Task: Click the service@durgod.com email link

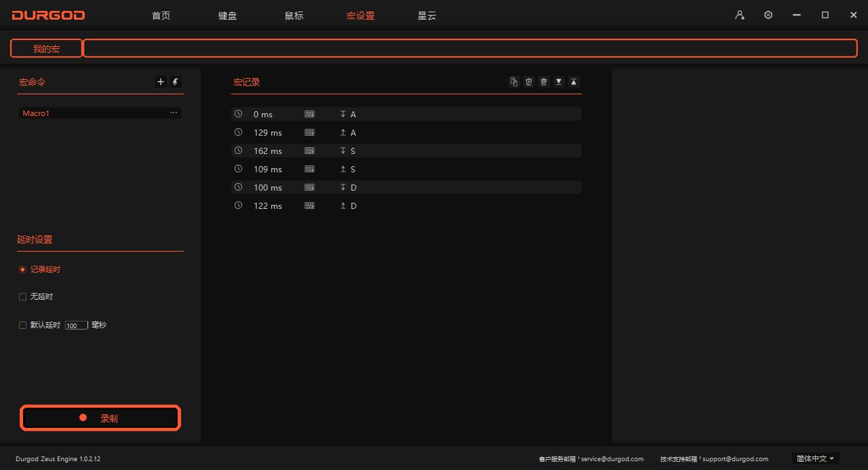Action: (612, 458)
